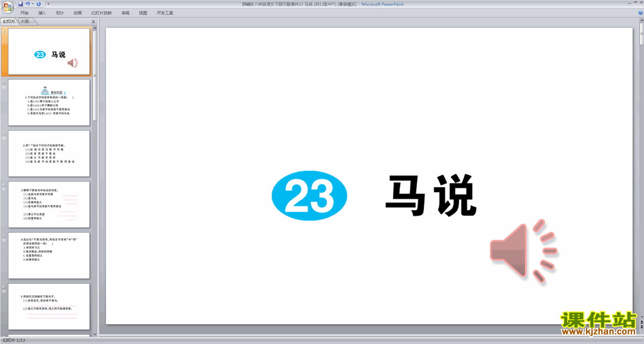
Task: Open the 插入 ribbon tab
Action: [42, 13]
